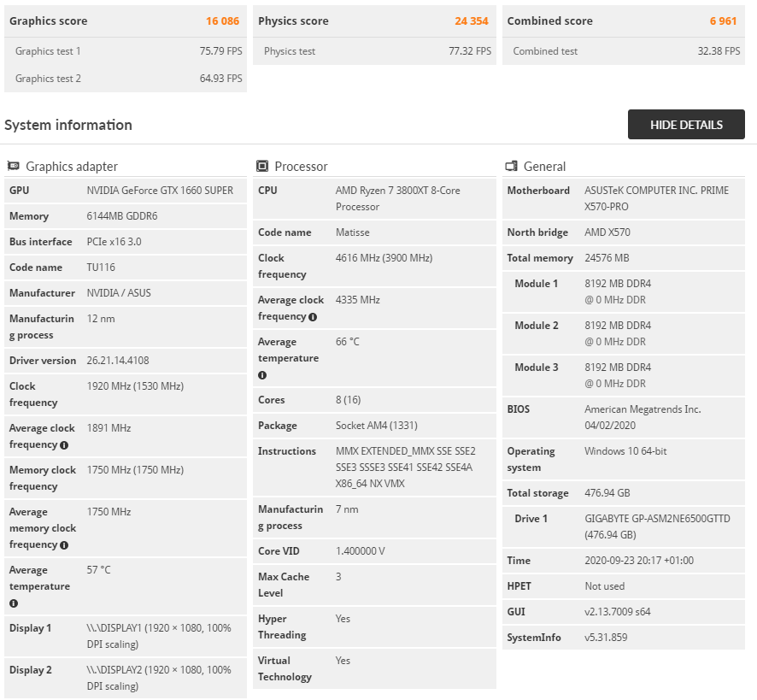This screenshot has width=757, height=700.
Task: Click CPU average clock value 4335 MHz
Action: point(358,299)
